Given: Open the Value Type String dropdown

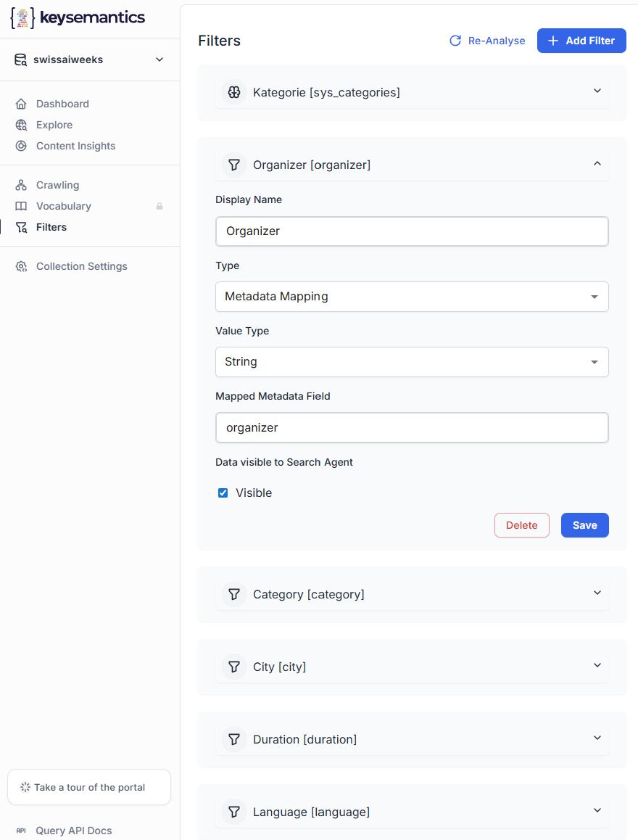Looking at the screenshot, I should tap(412, 362).
